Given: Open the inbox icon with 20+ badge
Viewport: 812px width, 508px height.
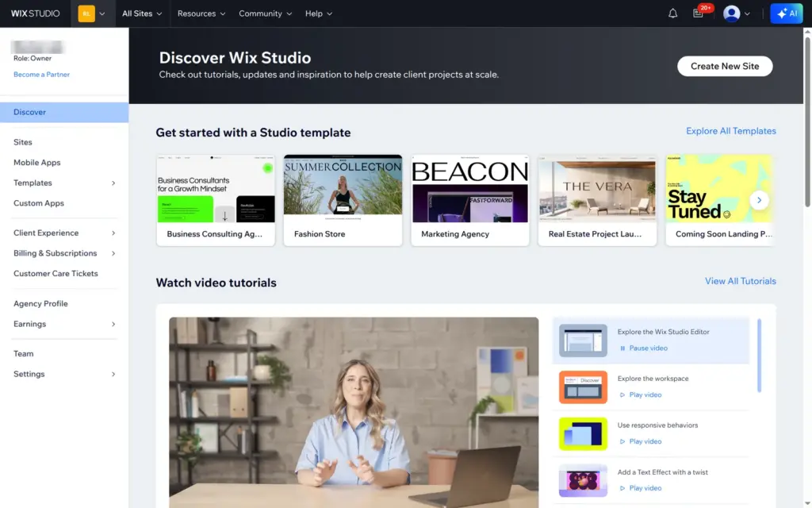Looking at the screenshot, I should pos(698,13).
